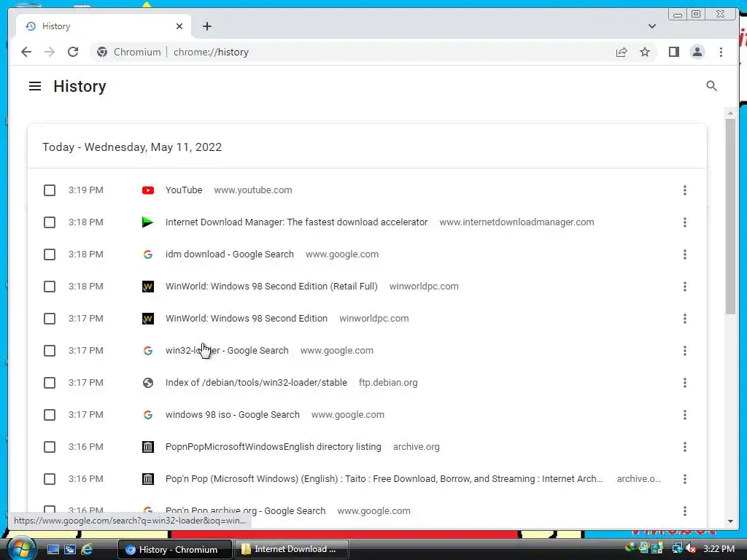
Task: Open actions menu for WinWorld 3:17 PM entry
Action: pos(684,319)
